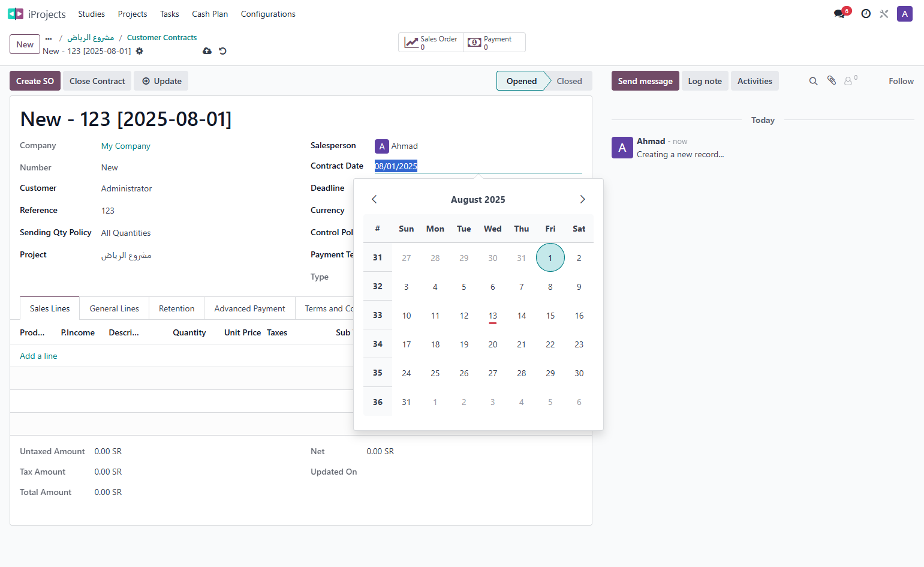
Task: Click the breadcrumb ellipsis icon
Action: pos(49,38)
